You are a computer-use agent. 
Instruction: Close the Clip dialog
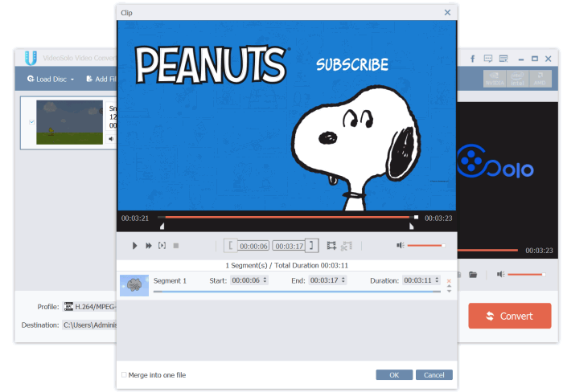(447, 13)
